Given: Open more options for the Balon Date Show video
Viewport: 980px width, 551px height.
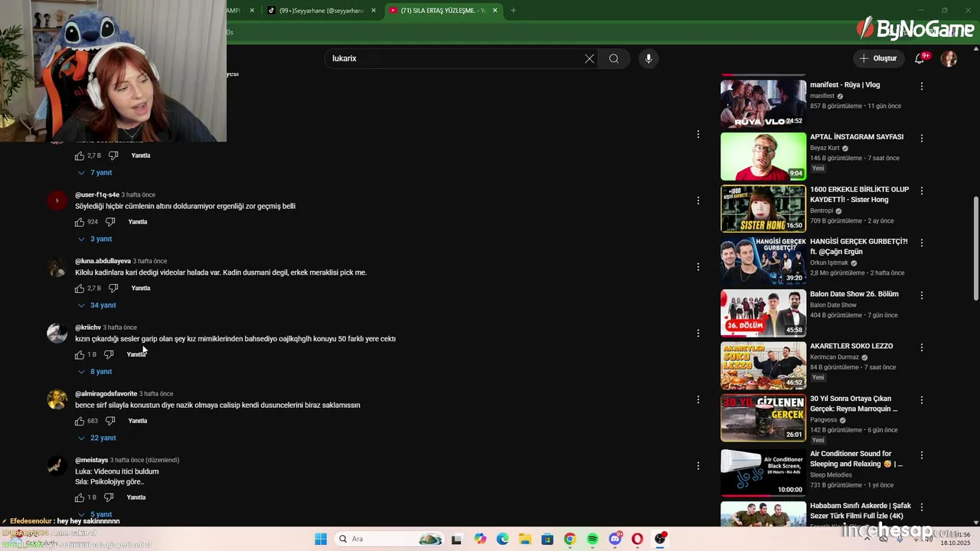Looking at the screenshot, I should click(922, 295).
